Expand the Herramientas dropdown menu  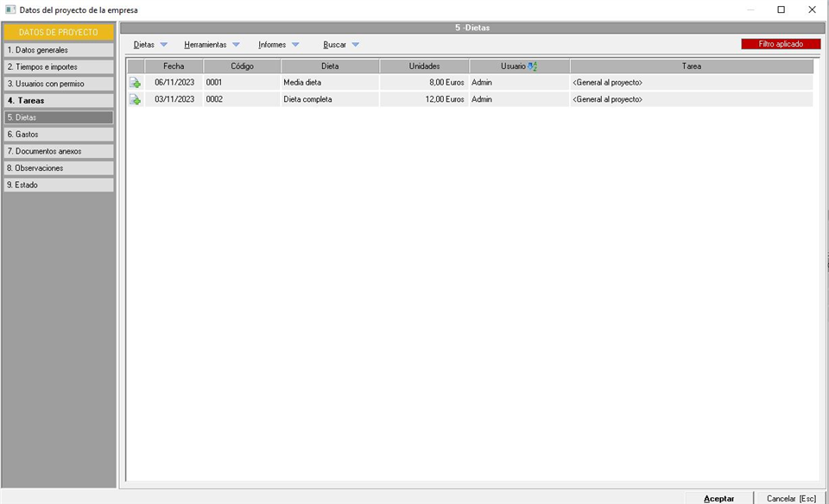click(x=212, y=45)
